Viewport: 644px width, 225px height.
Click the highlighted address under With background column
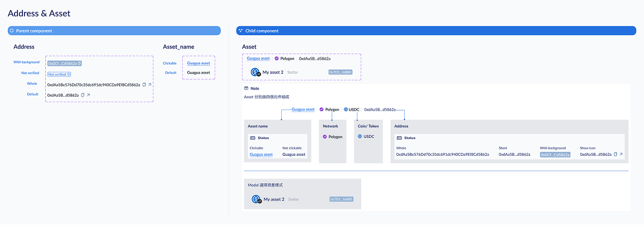tap(555, 155)
